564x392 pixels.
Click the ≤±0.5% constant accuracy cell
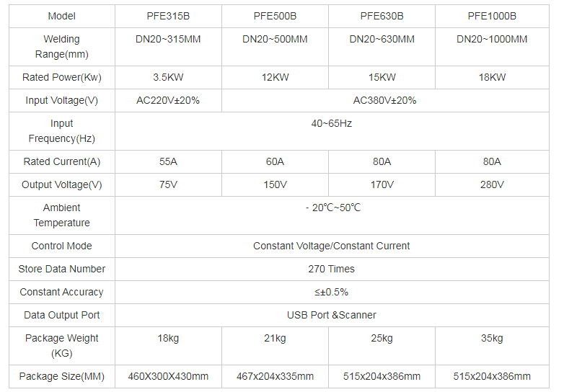[332, 292]
